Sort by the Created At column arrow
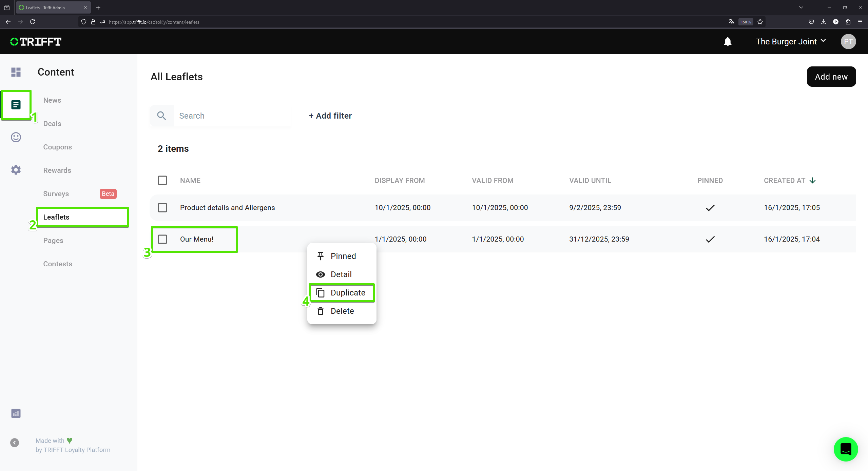The height and width of the screenshot is (471, 868). pyautogui.click(x=812, y=181)
